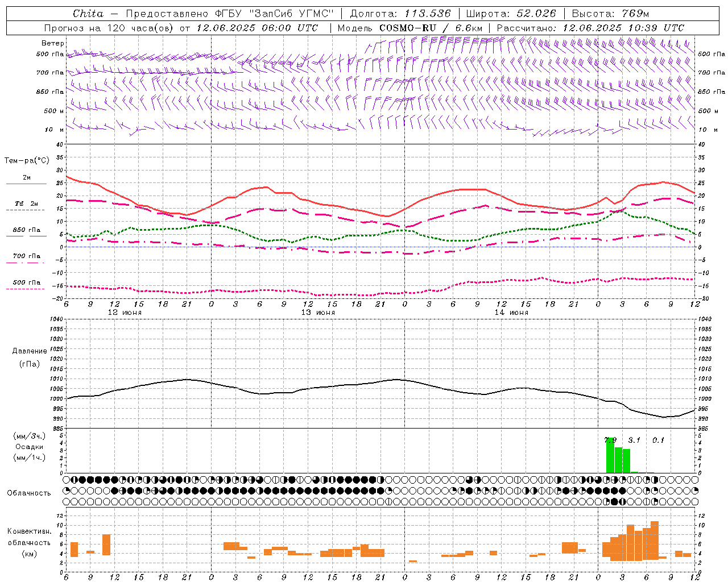Click the dashed 'Td 2м' dew point legend entry
The width and height of the screenshot is (728, 582).
(26, 206)
